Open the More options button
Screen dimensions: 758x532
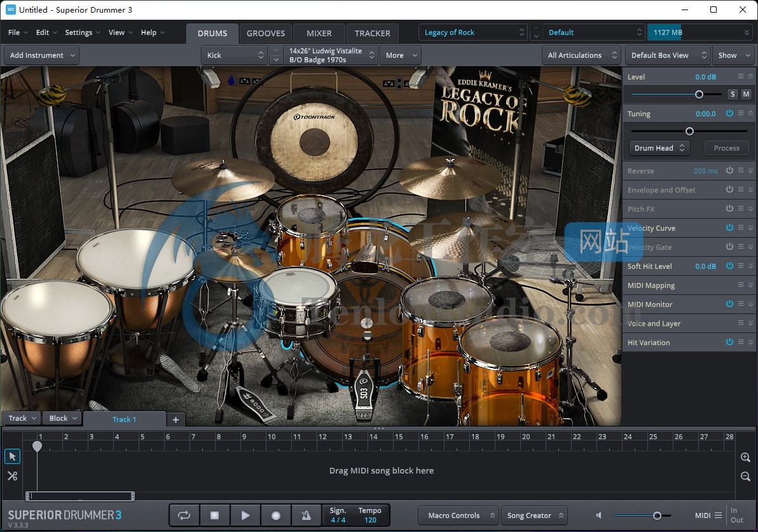tap(401, 55)
